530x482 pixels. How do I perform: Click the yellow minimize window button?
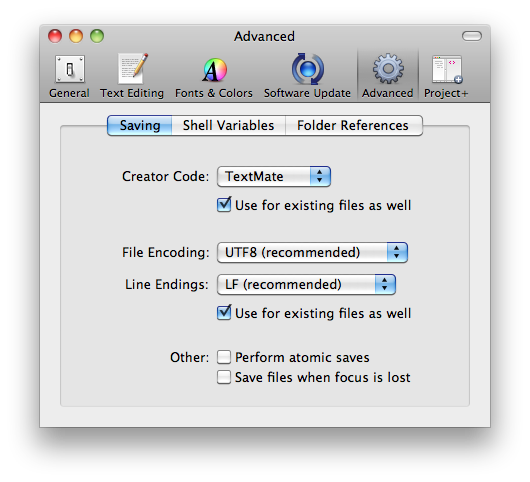[76, 36]
